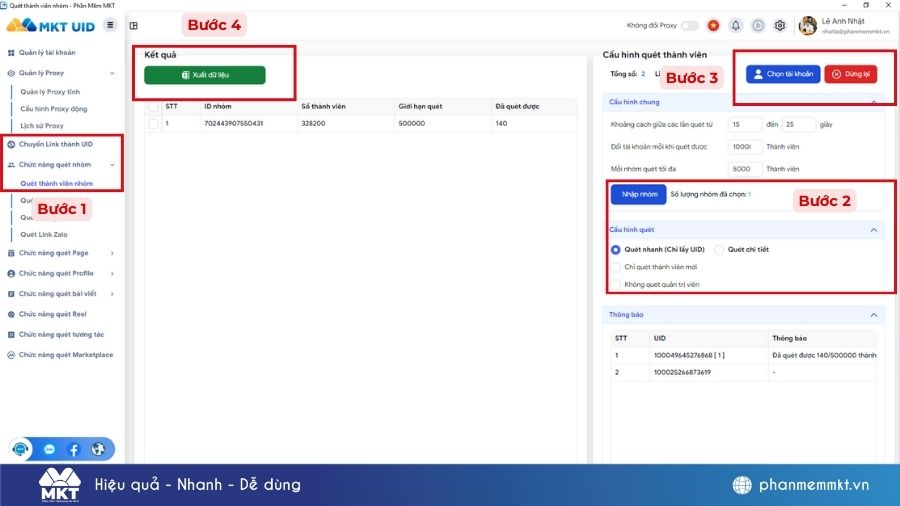Open the Facebook icon at bottom left
Image resolution: width=900 pixels, height=506 pixels.
[x=73, y=450]
